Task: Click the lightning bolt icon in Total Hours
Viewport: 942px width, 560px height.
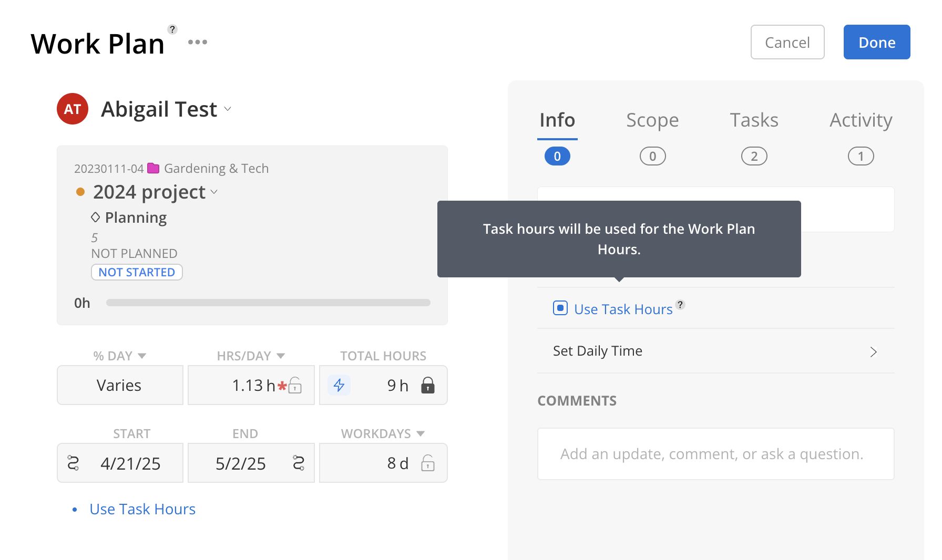Action: (339, 385)
